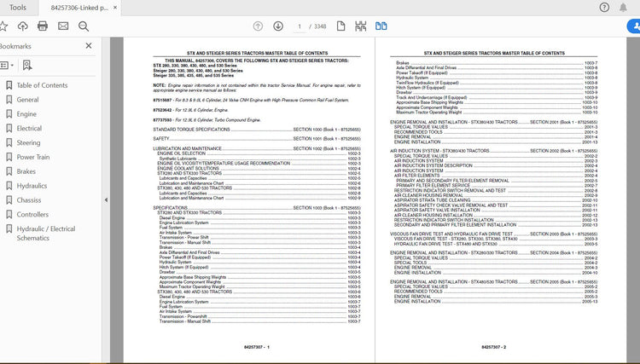
Task: Send the file by email via envelope icon
Action: 63,26
